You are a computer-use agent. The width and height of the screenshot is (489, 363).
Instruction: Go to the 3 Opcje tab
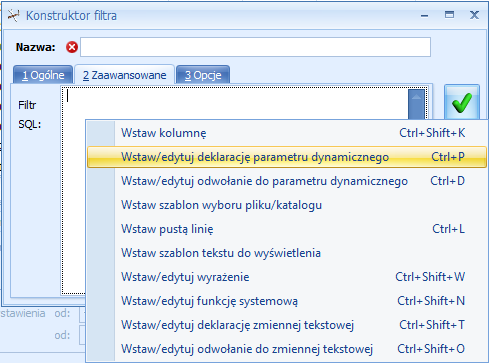[x=203, y=75]
